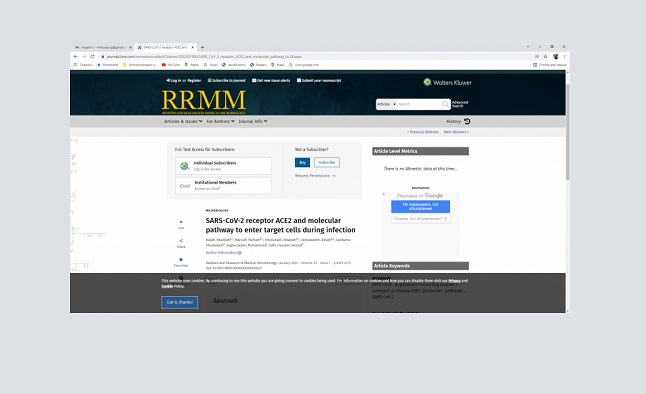Click Subscribe to journal

pos(227,80)
